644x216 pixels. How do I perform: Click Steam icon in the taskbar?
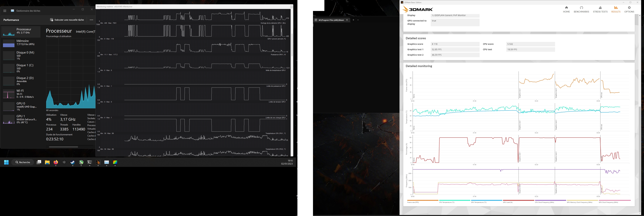[x=72, y=162]
